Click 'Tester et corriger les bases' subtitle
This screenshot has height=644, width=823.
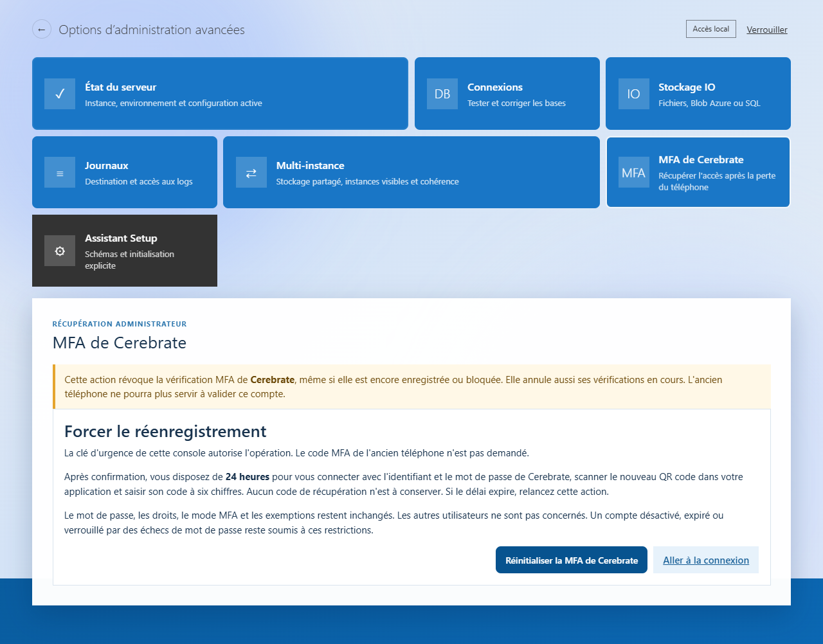point(516,103)
